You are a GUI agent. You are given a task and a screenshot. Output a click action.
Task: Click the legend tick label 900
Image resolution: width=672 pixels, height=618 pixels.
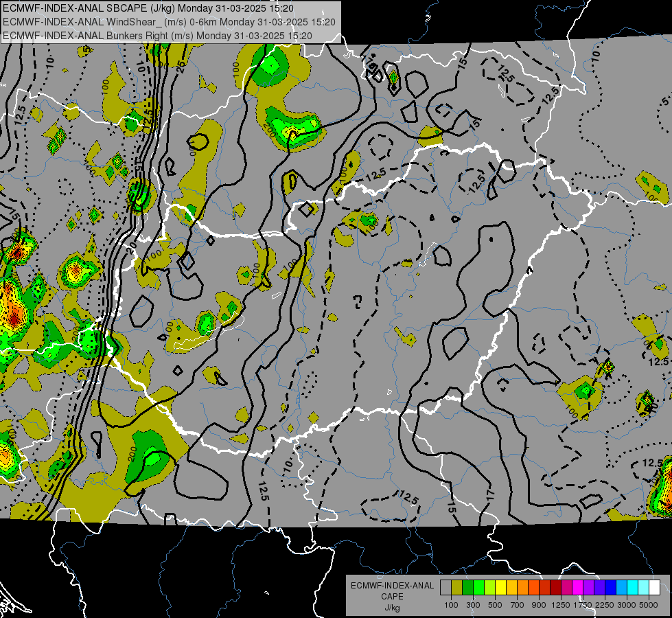pos(539,605)
